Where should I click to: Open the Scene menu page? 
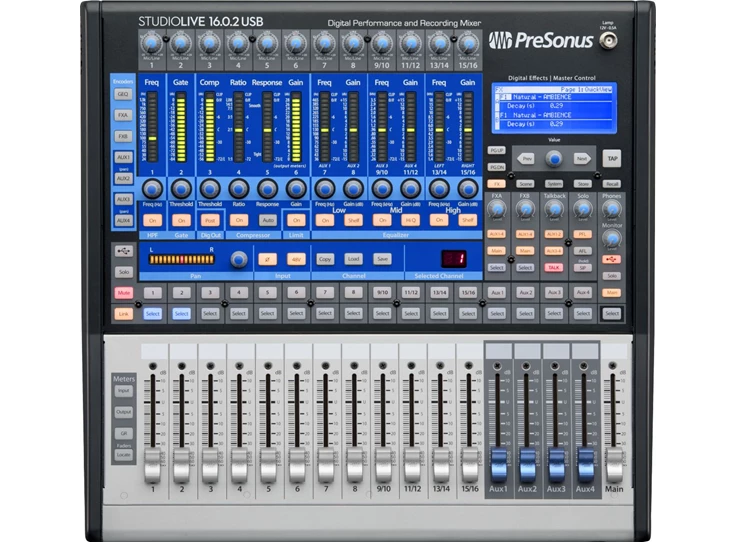click(526, 184)
